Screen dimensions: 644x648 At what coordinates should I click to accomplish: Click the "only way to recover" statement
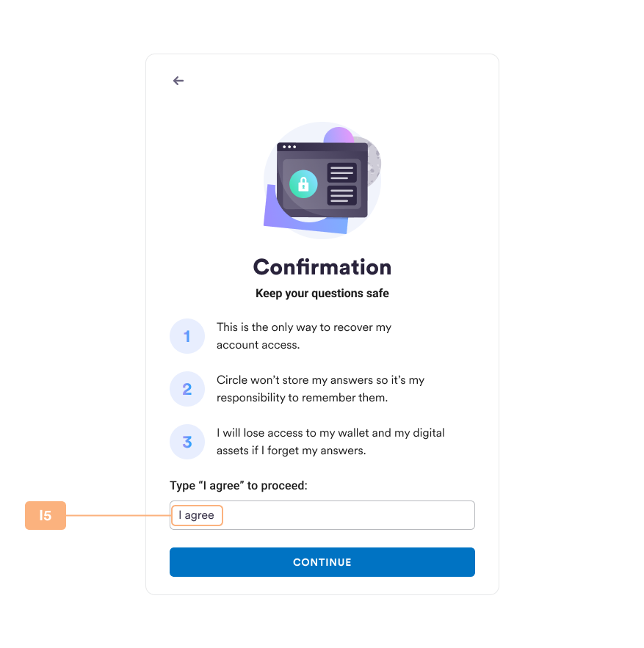tap(304, 336)
